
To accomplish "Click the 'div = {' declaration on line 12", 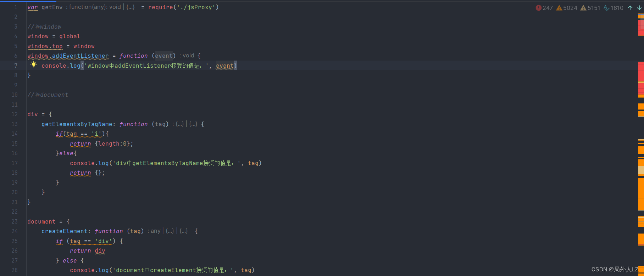I will 40,114.
